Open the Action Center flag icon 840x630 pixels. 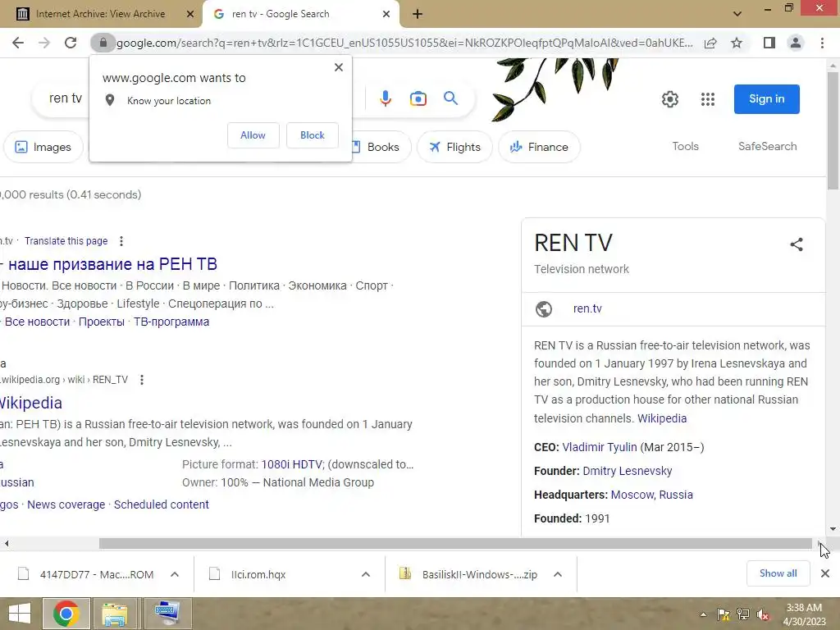tap(723, 614)
